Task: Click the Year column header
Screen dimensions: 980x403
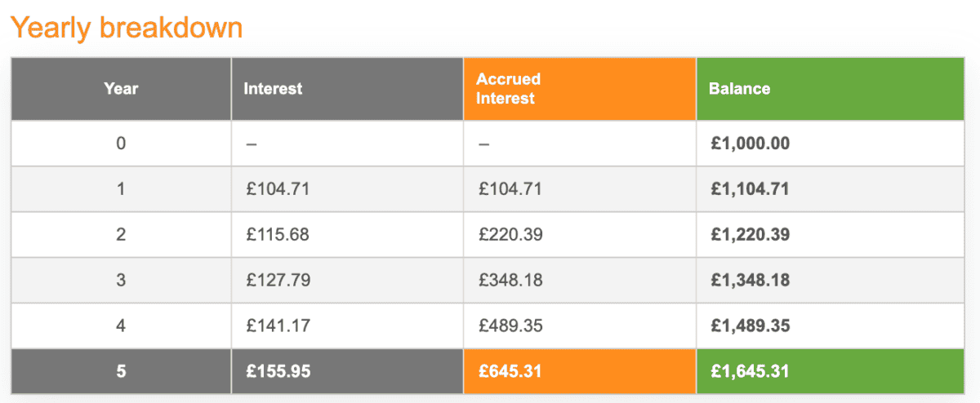Action: tap(121, 88)
